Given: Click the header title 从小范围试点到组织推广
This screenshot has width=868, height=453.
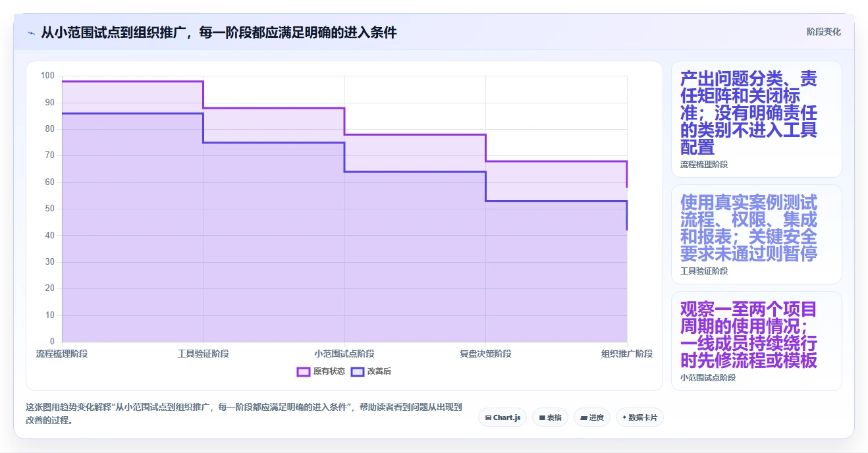Looking at the screenshot, I should (219, 32).
